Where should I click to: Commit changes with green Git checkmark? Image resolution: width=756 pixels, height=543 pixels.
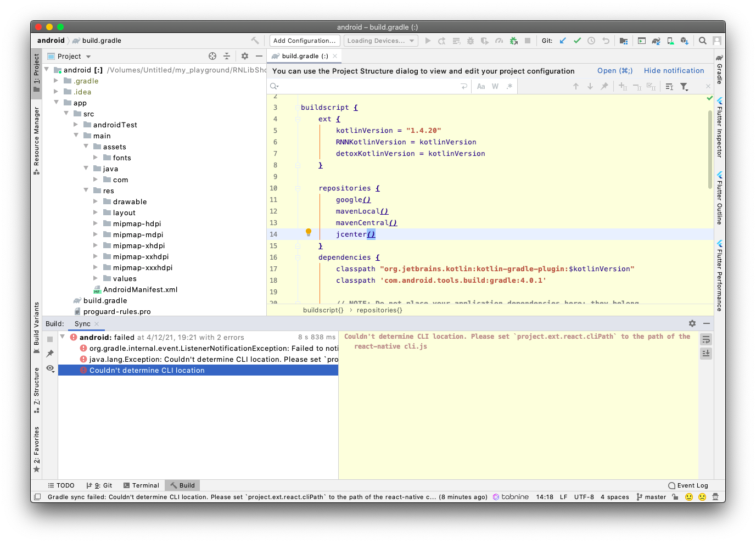tap(577, 40)
